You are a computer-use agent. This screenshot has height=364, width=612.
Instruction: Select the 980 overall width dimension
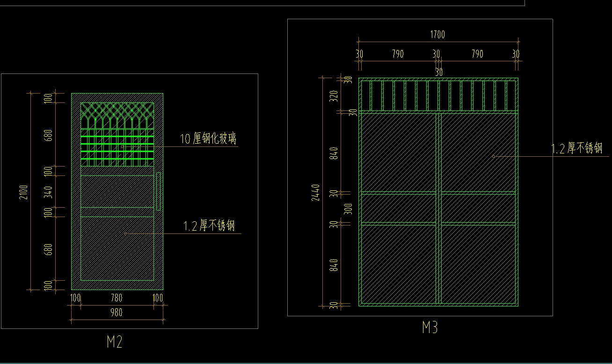tap(116, 313)
